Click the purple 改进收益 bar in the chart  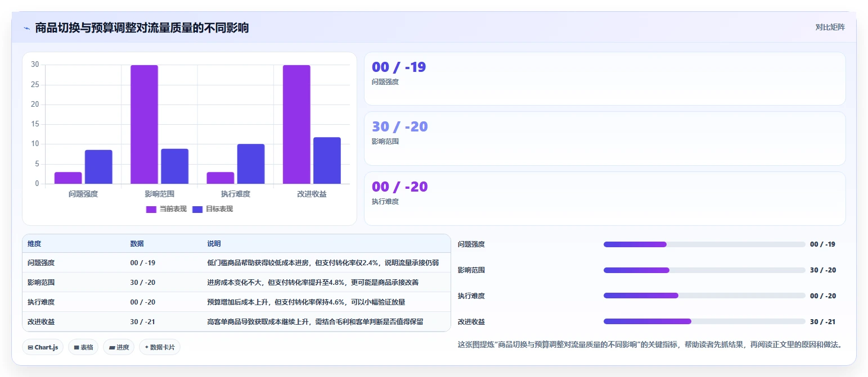click(296, 124)
